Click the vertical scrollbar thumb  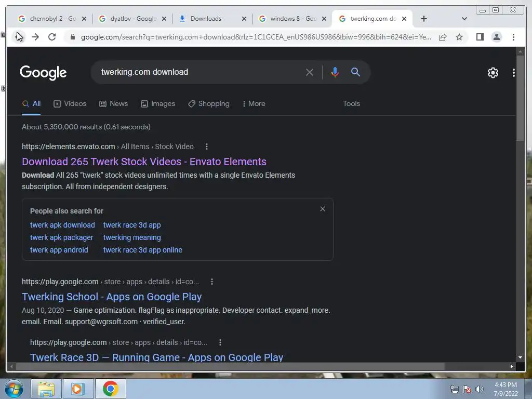click(520, 98)
